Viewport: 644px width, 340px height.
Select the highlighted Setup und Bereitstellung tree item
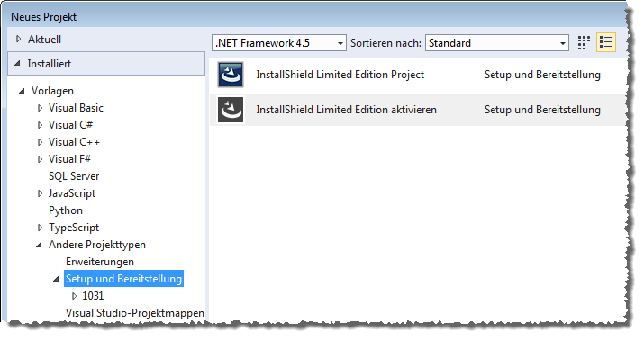tap(123, 279)
